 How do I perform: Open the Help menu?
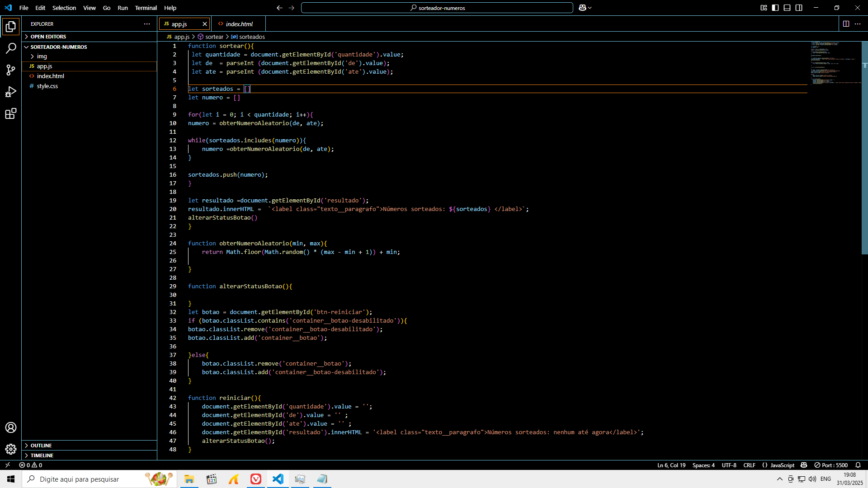[170, 8]
